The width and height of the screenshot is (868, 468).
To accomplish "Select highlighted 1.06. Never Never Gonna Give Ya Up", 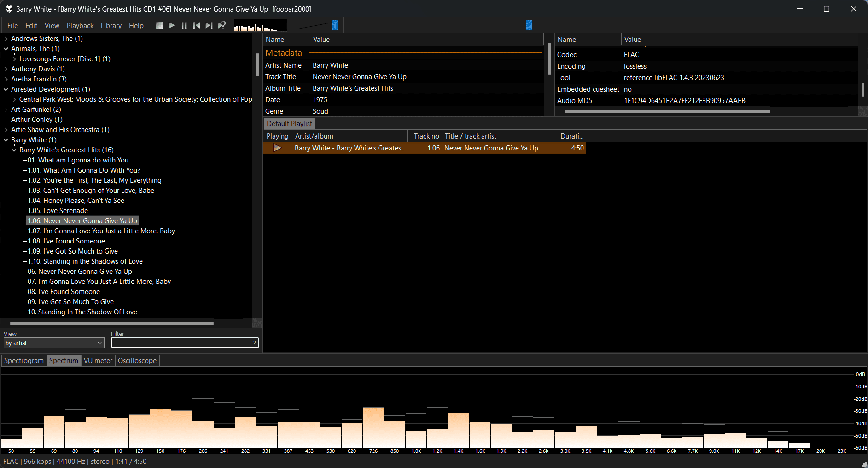I will pyautogui.click(x=82, y=221).
